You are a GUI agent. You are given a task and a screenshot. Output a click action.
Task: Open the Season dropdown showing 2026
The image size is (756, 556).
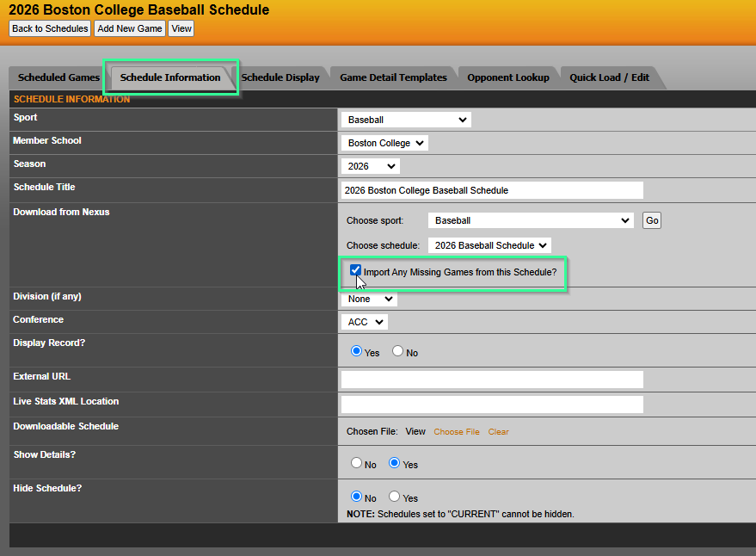pyautogui.click(x=371, y=166)
